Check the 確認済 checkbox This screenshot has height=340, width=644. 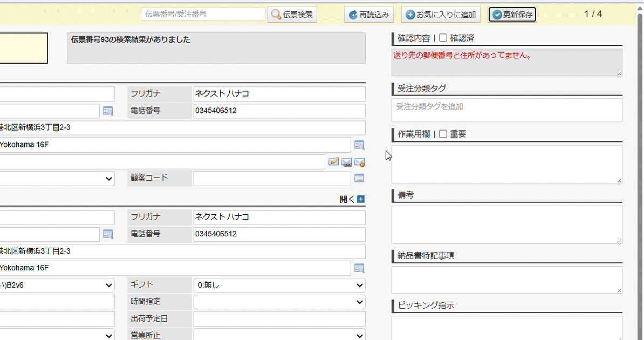click(x=443, y=38)
